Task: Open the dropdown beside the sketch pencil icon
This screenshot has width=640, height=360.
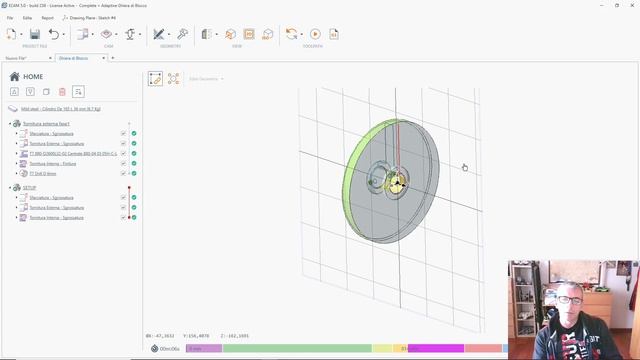Action: click(169, 34)
